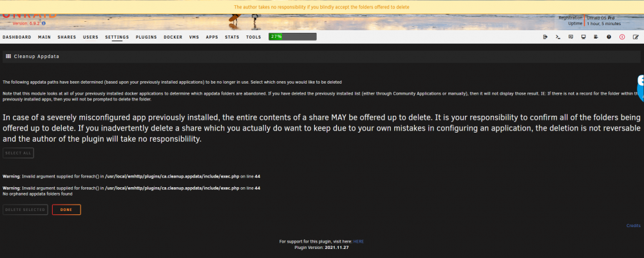Go to the Main tab

pyautogui.click(x=44, y=37)
